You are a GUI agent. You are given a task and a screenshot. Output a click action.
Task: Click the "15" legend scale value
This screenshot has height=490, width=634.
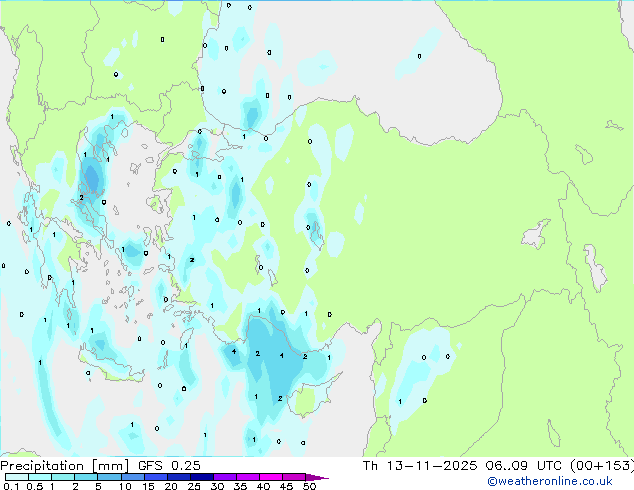click(148, 486)
